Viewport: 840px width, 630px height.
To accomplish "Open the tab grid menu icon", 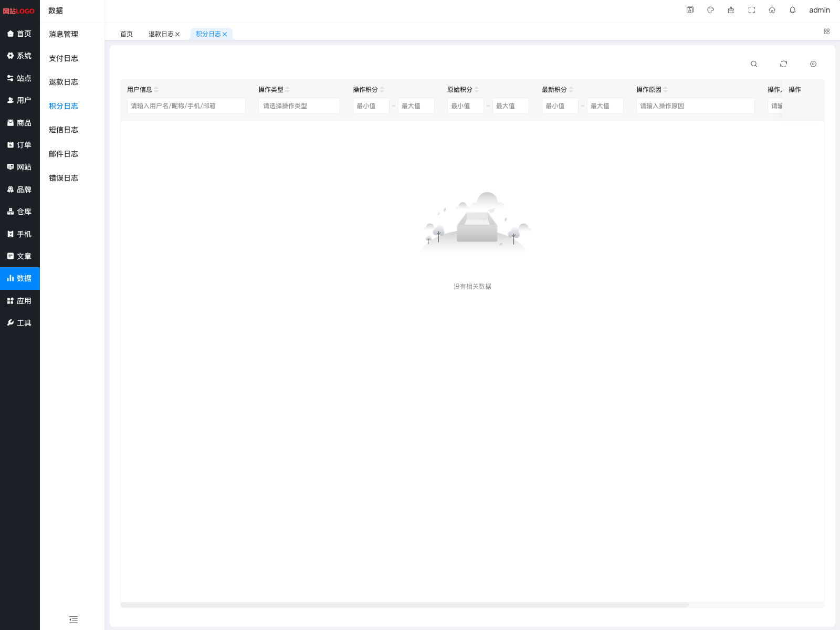I will 827,31.
